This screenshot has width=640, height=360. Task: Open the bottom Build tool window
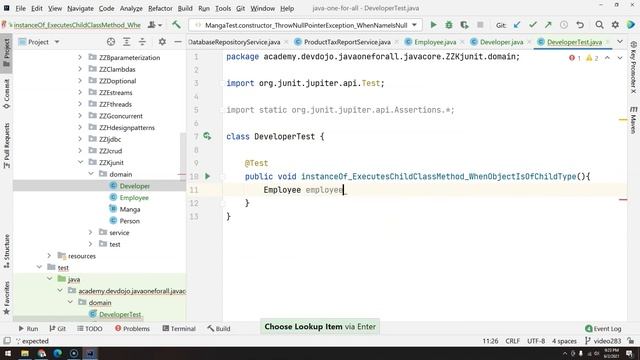[219, 328]
